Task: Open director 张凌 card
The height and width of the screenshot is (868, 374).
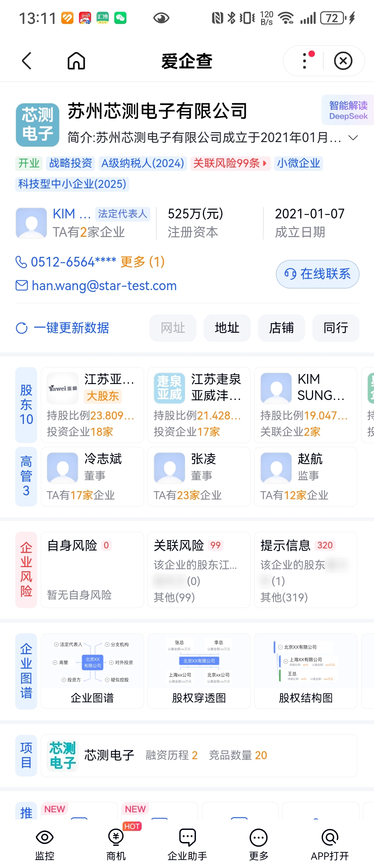Action: [x=199, y=477]
